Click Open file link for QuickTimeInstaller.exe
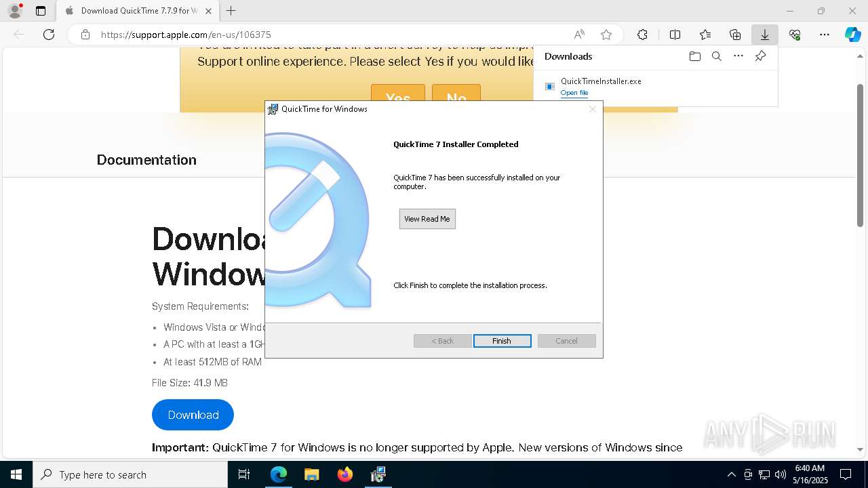 pos(574,93)
